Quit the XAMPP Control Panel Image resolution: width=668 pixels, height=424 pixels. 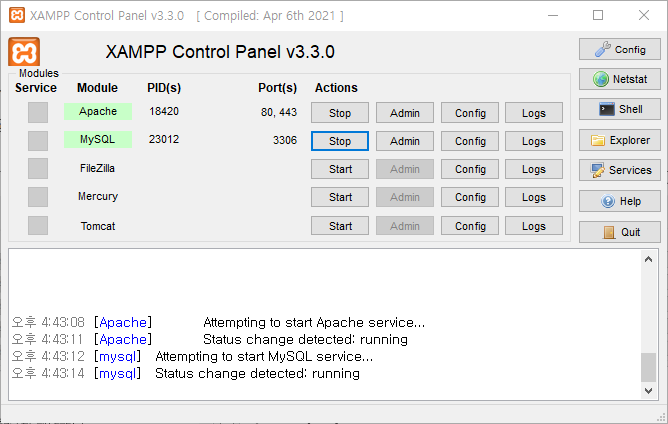pos(619,232)
